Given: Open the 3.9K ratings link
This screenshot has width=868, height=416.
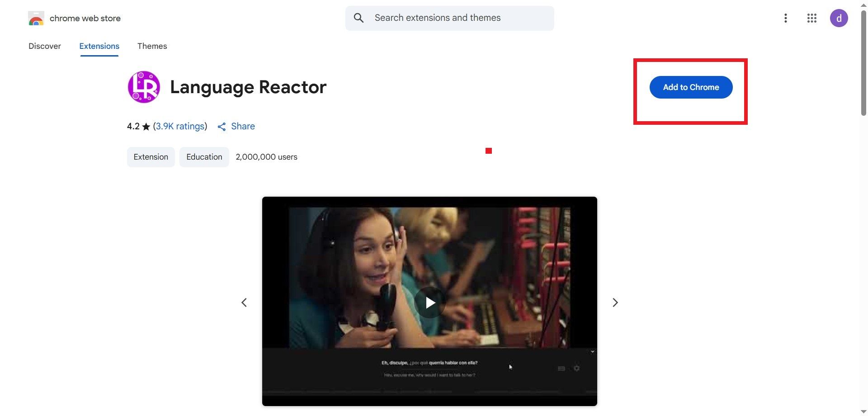Looking at the screenshot, I should [x=180, y=126].
